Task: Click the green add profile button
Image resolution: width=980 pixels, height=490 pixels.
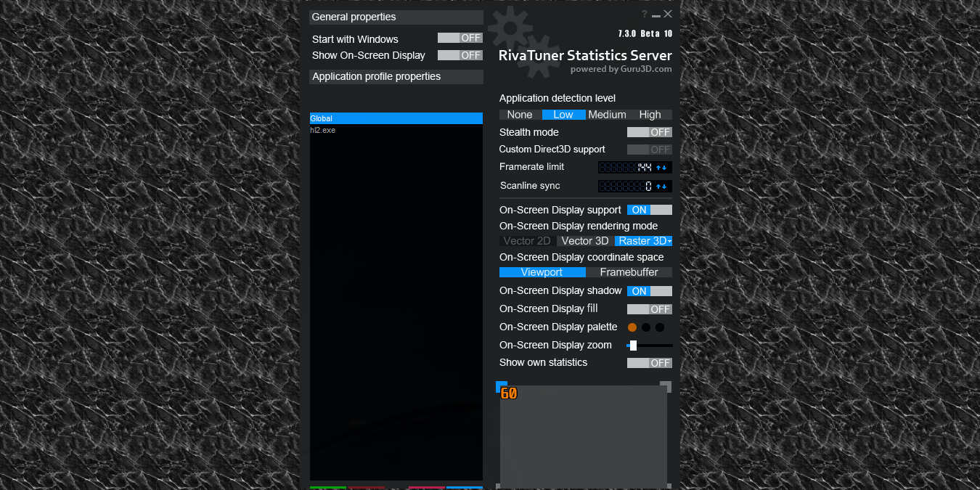Action: [x=328, y=488]
